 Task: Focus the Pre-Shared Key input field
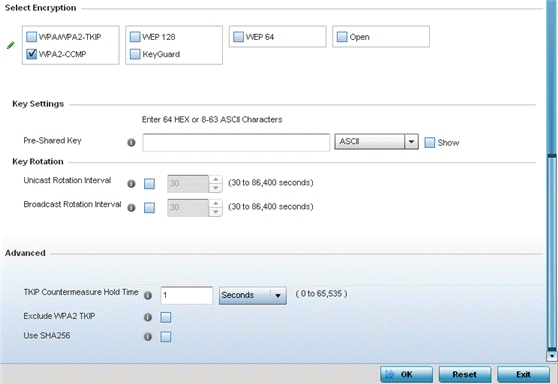[236, 143]
